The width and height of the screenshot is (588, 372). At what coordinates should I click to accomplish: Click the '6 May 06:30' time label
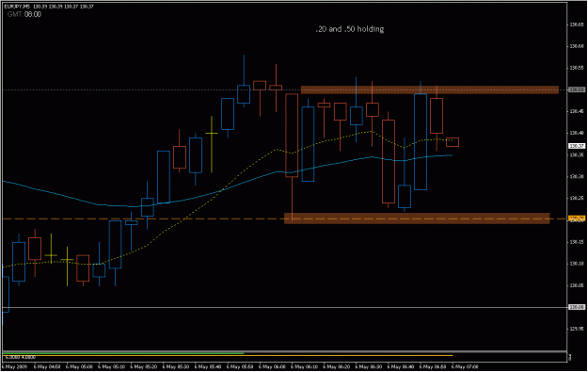click(368, 366)
